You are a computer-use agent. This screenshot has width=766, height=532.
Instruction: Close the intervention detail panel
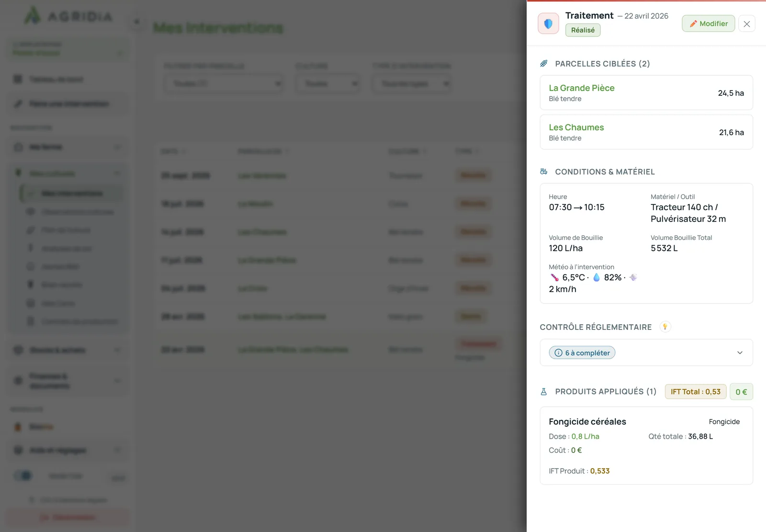(x=746, y=23)
